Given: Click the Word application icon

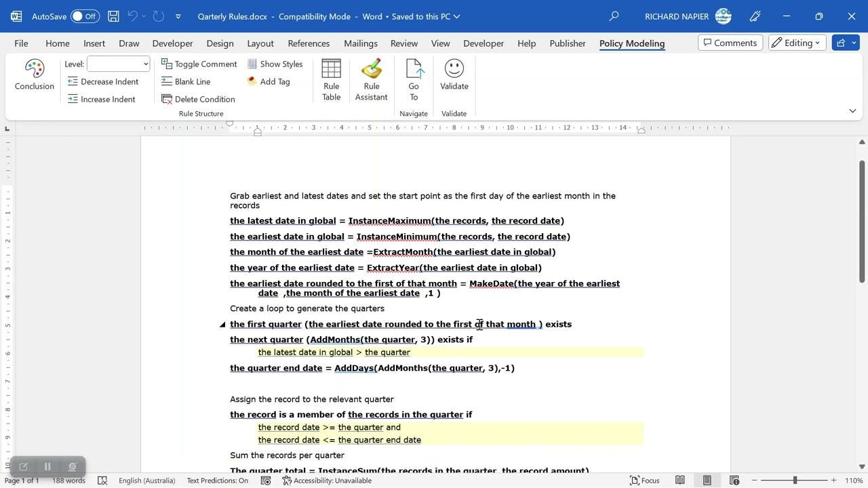Looking at the screenshot, I should click(x=16, y=16).
